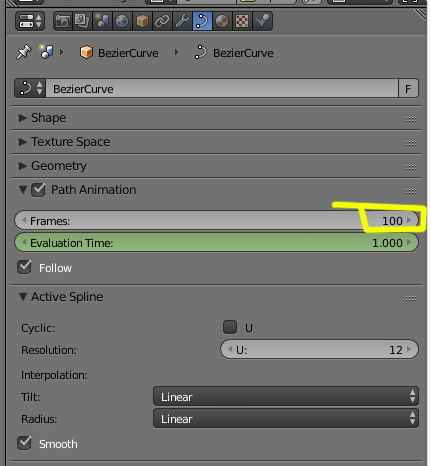Uncheck the Follow option
Viewport: 431px width, 466px height.
(x=24, y=267)
